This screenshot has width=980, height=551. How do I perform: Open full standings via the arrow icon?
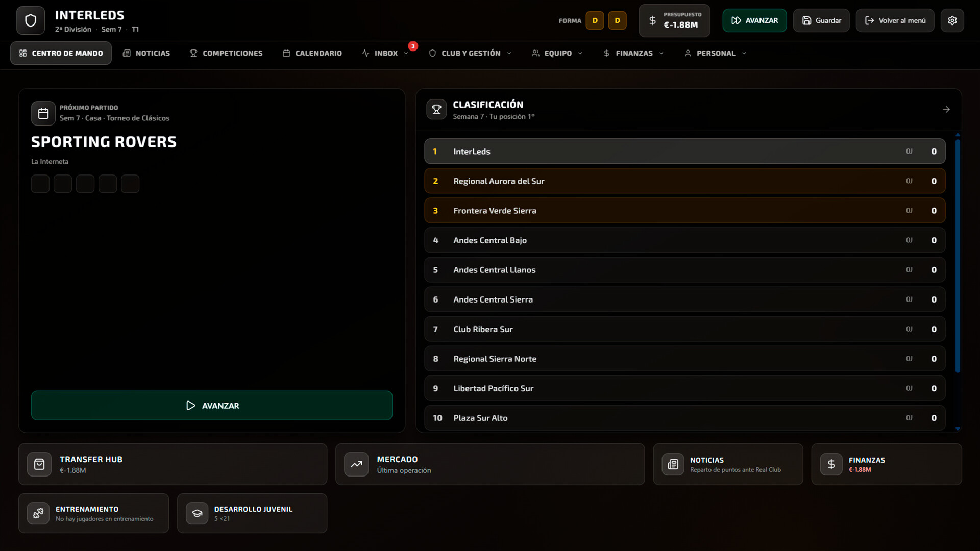point(946,109)
